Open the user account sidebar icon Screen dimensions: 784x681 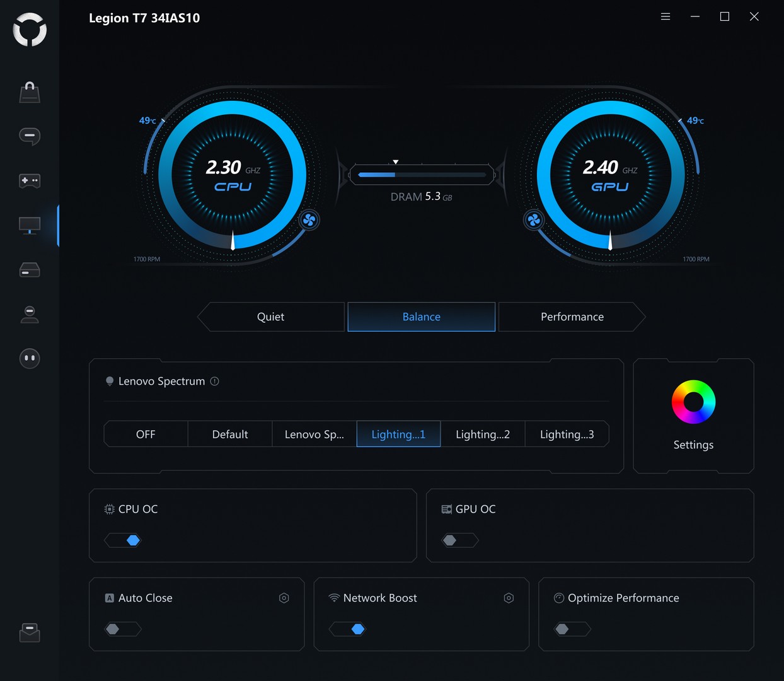(30, 314)
